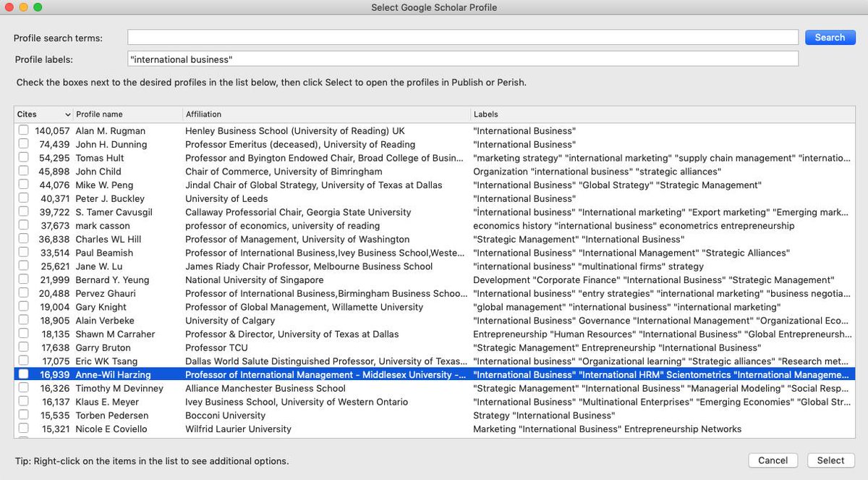Check the box for S. Tamer Cavusgil
Screen dimensions: 868x480
click(x=24, y=212)
